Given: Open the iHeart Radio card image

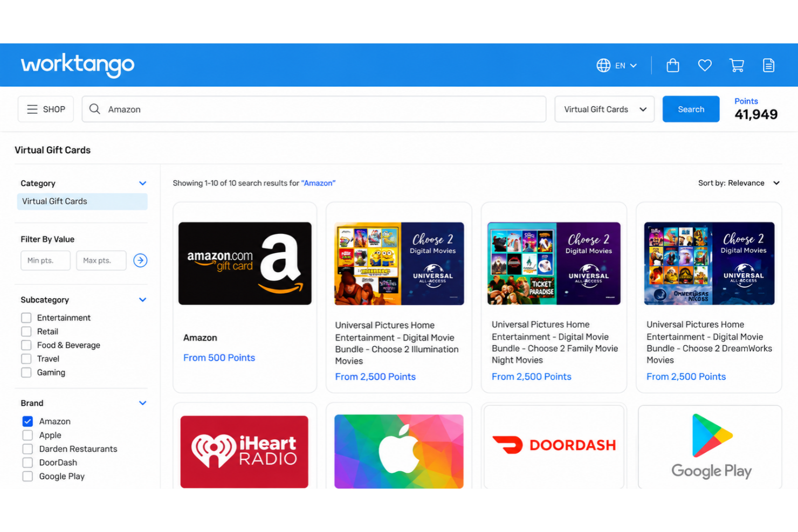Looking at the screenshot, I should click(244, 452).
